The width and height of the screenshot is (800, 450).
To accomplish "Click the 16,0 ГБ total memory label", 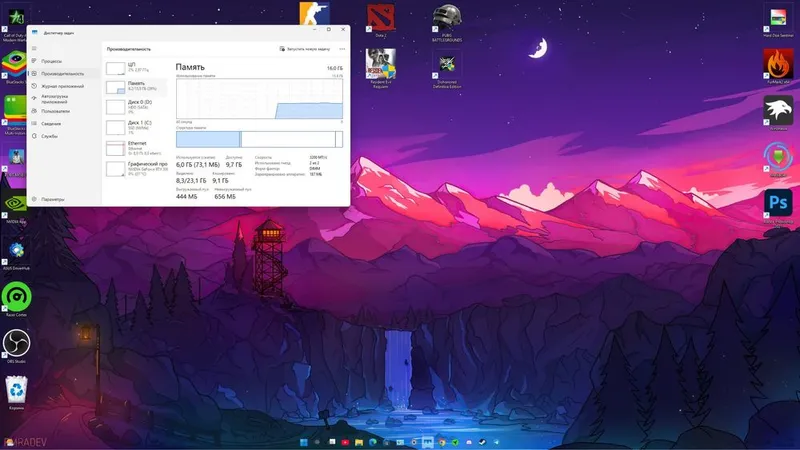I will (335, 68).
